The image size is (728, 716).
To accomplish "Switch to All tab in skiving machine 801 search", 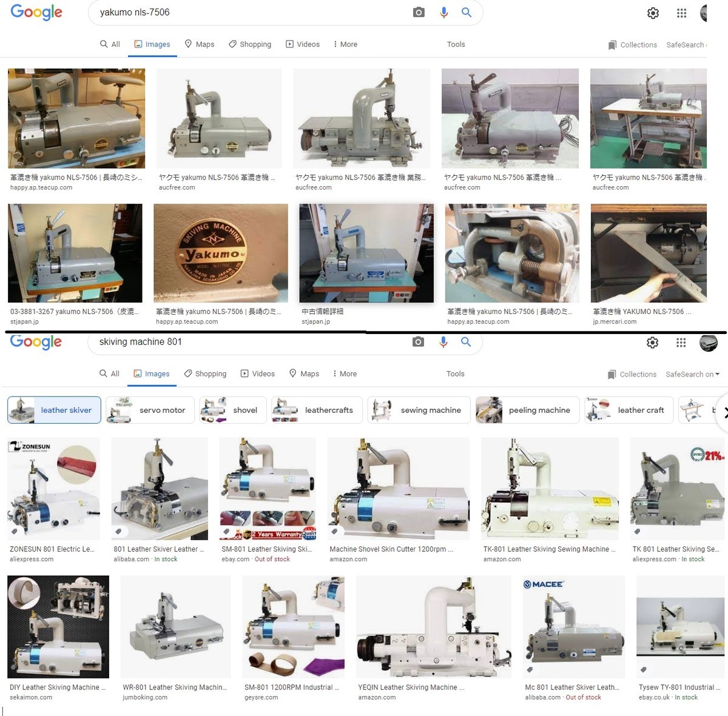I will (x=109, y=373).
